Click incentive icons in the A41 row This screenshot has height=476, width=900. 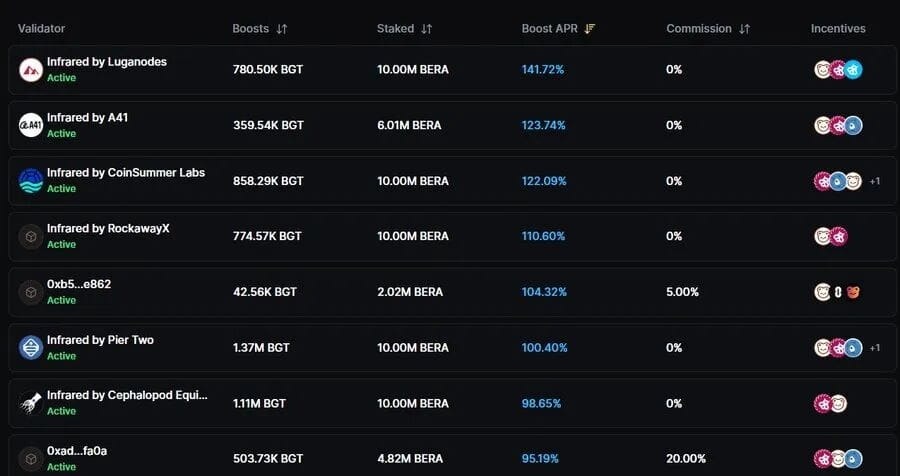tap(838, 125)
